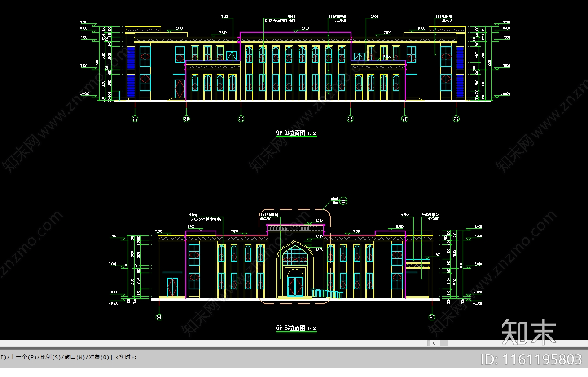
Task: Click the horizontal scrollbar thumb
Action: [x=443, y=343]
